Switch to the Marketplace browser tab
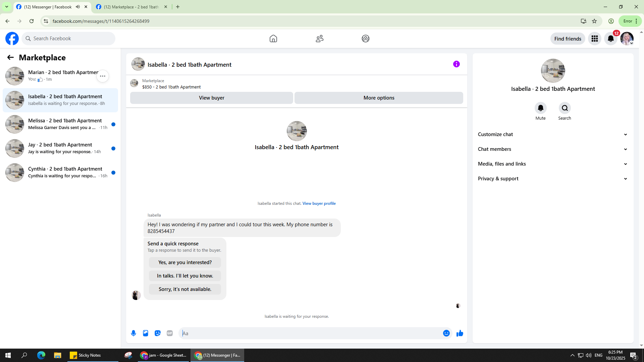 [x=131, y=7]
